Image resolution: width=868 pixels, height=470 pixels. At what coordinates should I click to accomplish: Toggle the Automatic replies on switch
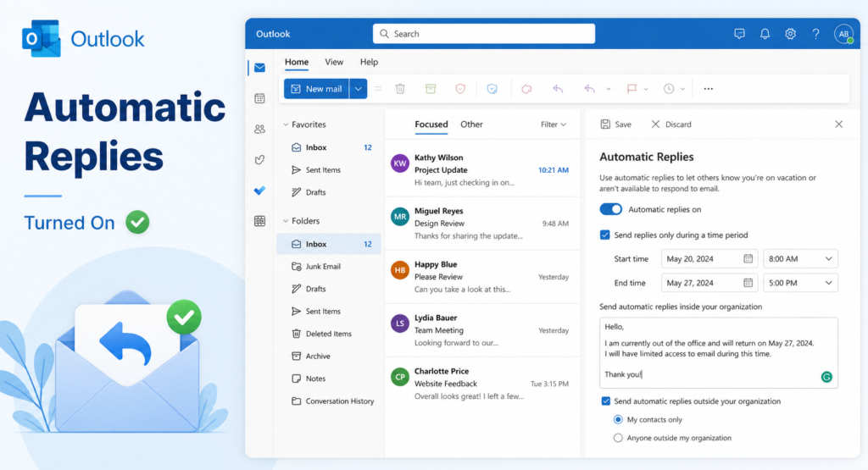coord(610,209)
